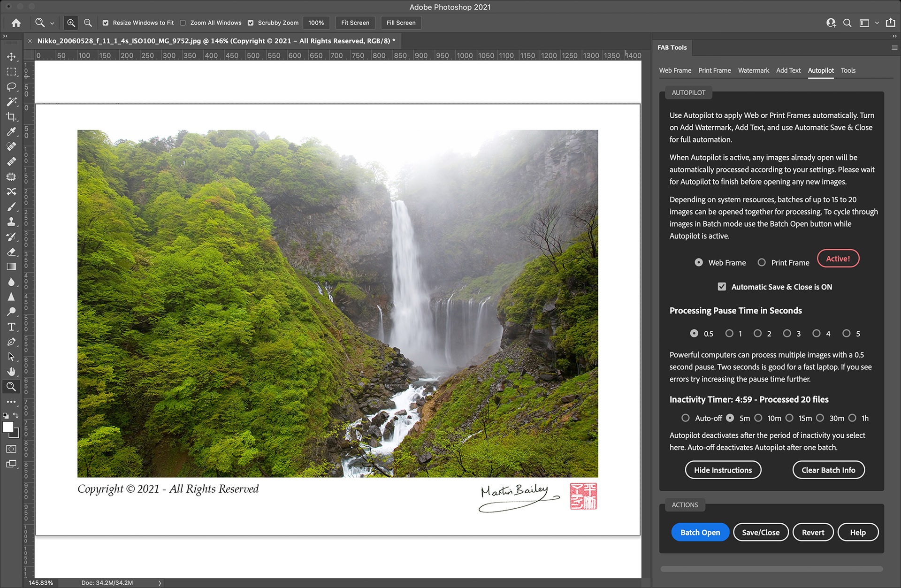Select the Hand tool
The height and width of the screenshot is (588, 901).
(11, 372)
